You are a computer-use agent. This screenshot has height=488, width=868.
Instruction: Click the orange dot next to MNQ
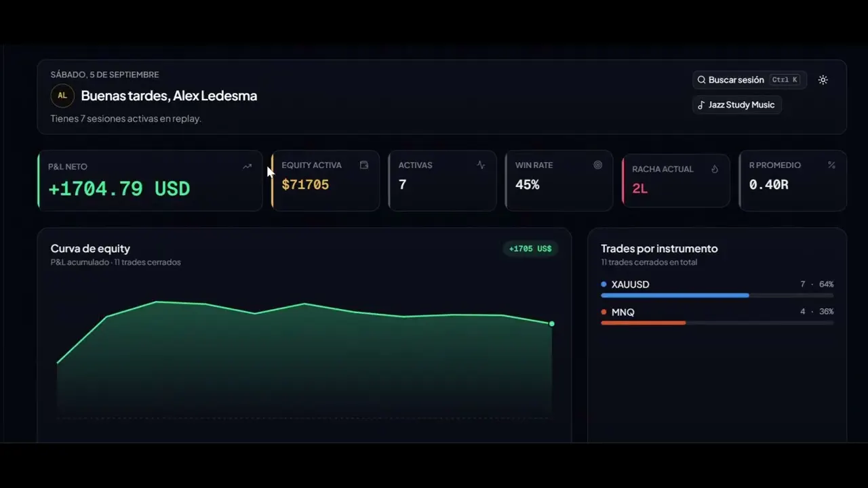click(x=604, y=312)
